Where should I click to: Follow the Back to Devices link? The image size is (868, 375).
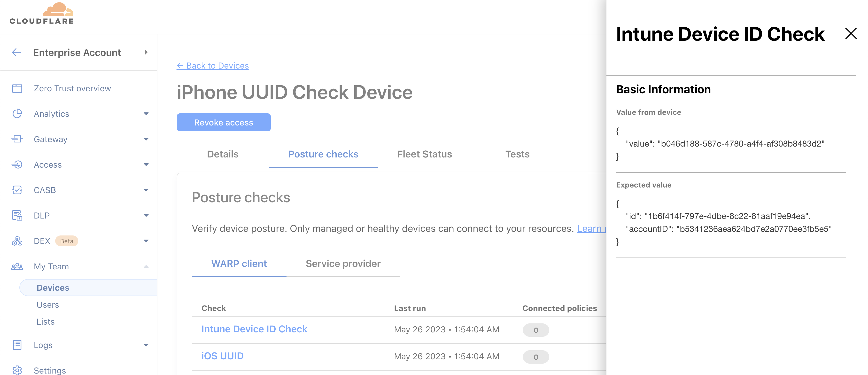point(213,66)
